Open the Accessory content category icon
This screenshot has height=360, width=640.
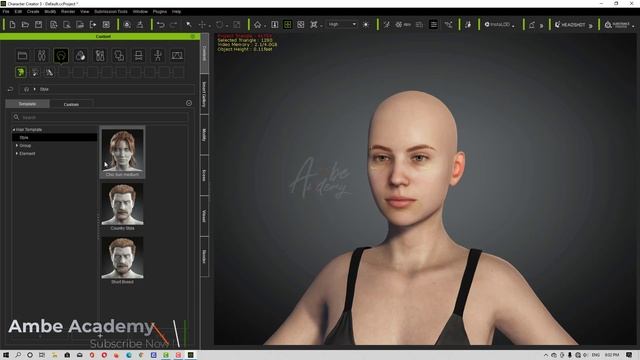(119, 56)
